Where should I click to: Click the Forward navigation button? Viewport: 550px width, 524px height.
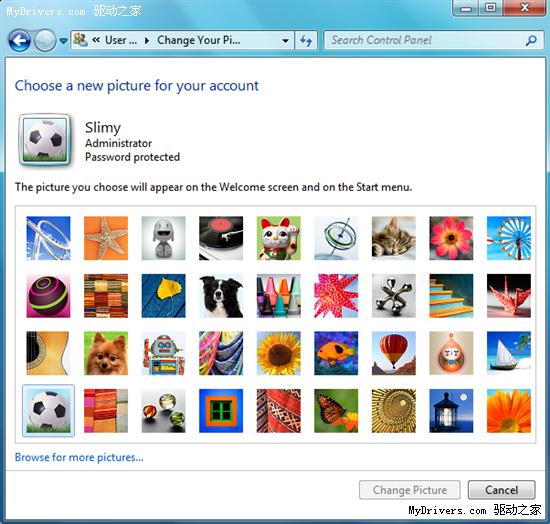[x=45, y=40]
